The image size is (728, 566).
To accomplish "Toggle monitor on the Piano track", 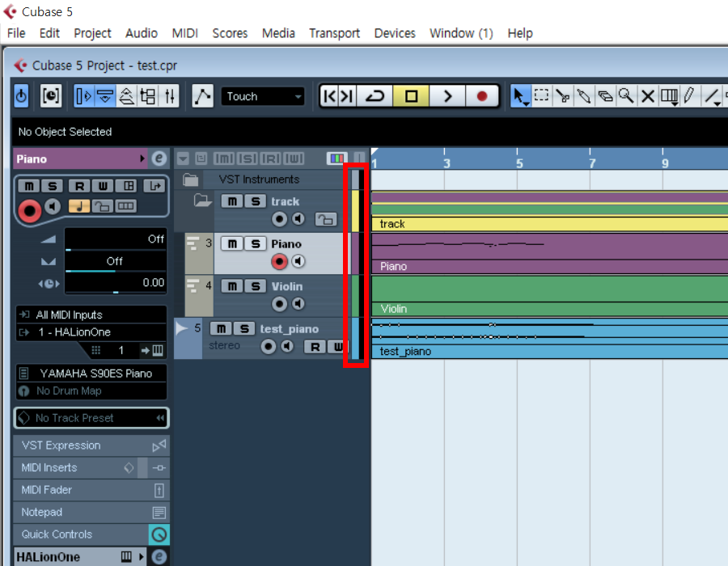I will coord(298,262).
